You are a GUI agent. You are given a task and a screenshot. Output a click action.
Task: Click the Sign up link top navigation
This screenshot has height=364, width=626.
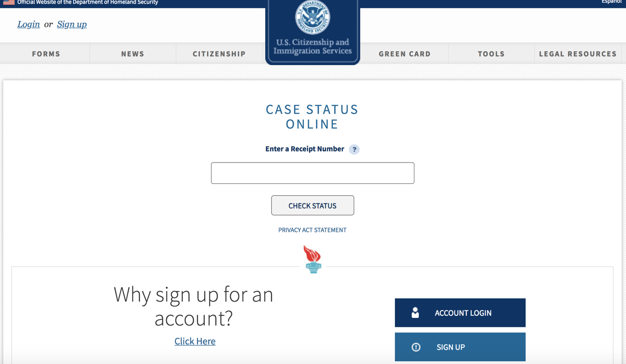72,24
